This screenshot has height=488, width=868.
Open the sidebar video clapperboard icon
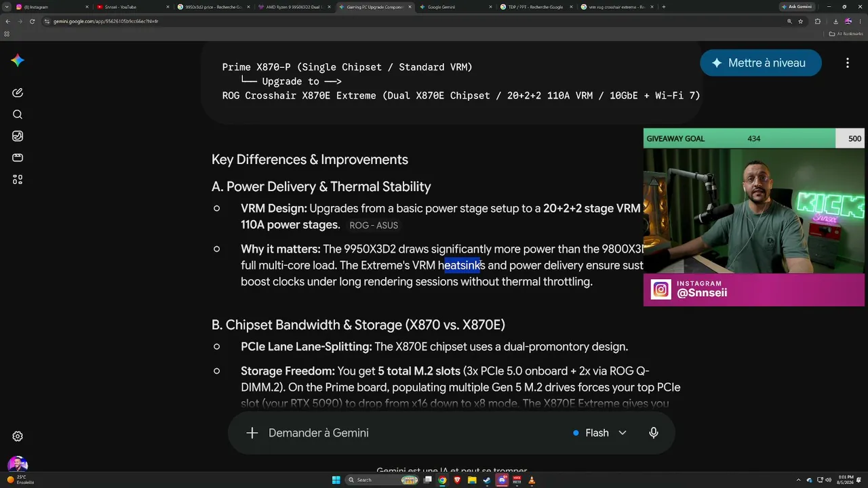(x=18, y=158)
